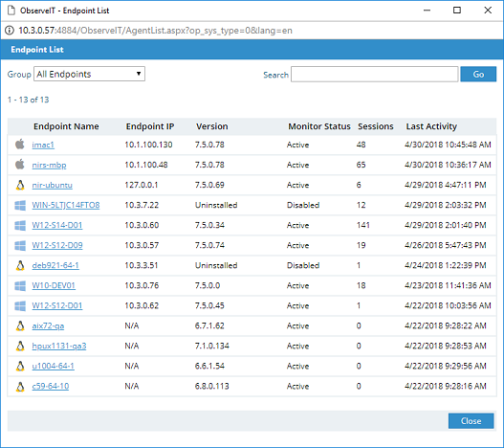Click the Windows icon next to W12-S14-D01
This screenshot has height=448, width=504.
pyautogui.click(x=20, y=225)
